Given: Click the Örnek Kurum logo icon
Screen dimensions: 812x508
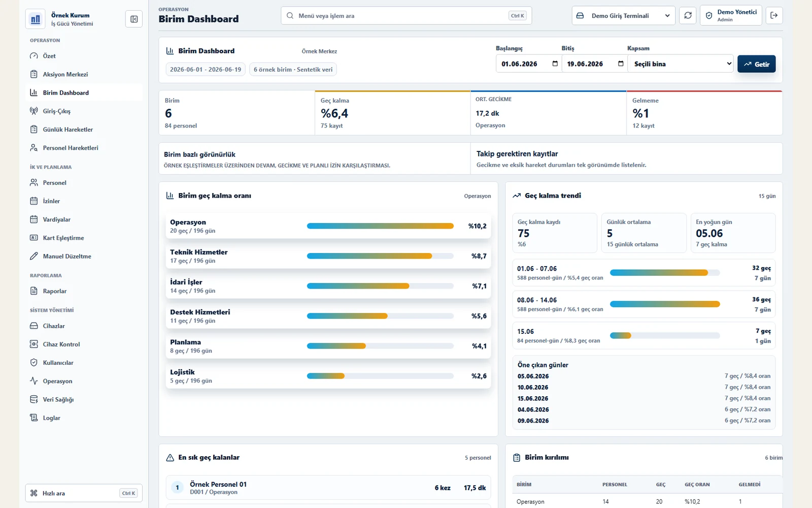Looking at the screenshot, I should [36, 19].
